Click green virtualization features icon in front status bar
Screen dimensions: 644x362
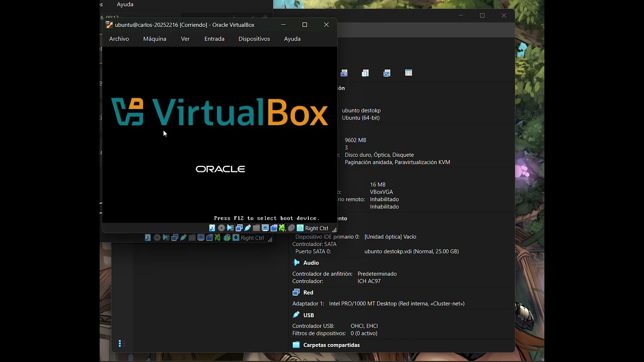(282, 228)
